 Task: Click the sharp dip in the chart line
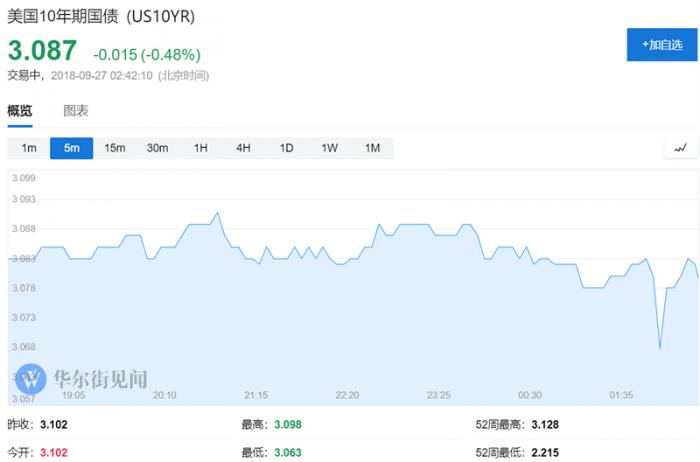pyautogui.click(x=660, y=347)
